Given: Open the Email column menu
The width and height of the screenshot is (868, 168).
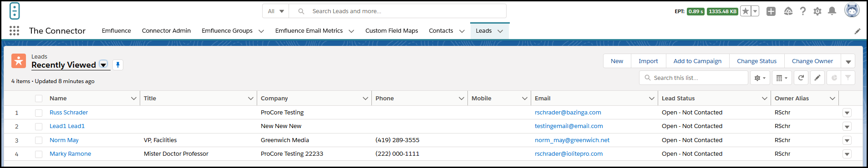Looking at the screenshot, I should pyautogui.click(x=652, y=99).
